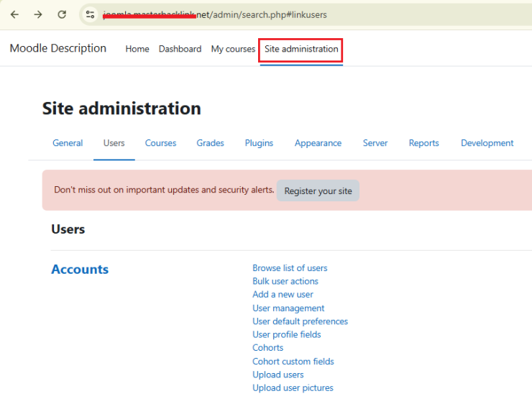The width and height of the screenshot is (532, 404).
Task: Open User profile fields
Action: tap(287, 334)
